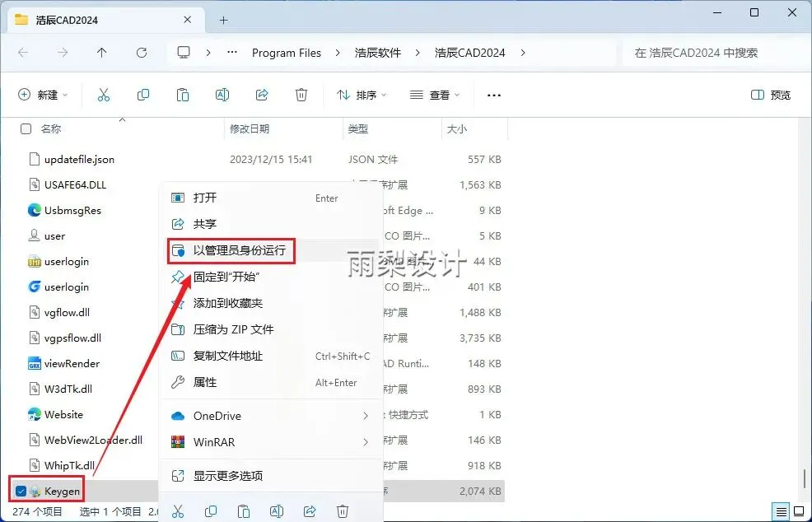This screenshot has height=522, width=812.
Task: Click the Share icon at the bottom of the context menu
Action: [310, 511]
